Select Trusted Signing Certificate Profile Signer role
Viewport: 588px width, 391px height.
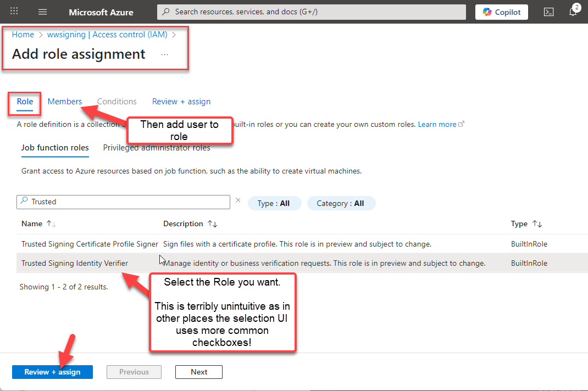tap(90, 244)
